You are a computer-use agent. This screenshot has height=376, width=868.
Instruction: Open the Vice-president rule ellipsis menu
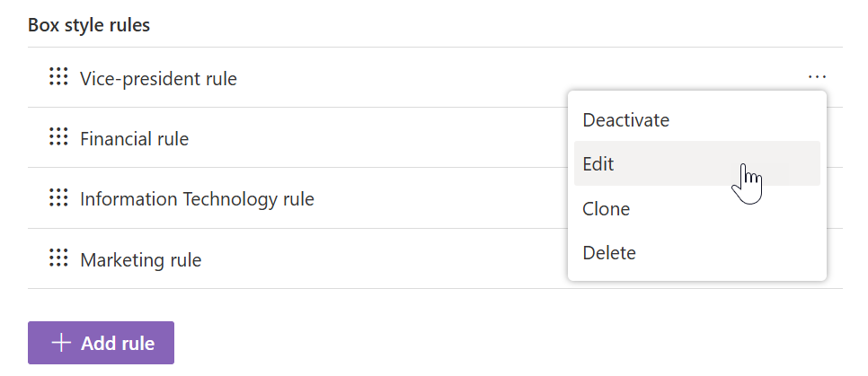(x=817, y=77)
